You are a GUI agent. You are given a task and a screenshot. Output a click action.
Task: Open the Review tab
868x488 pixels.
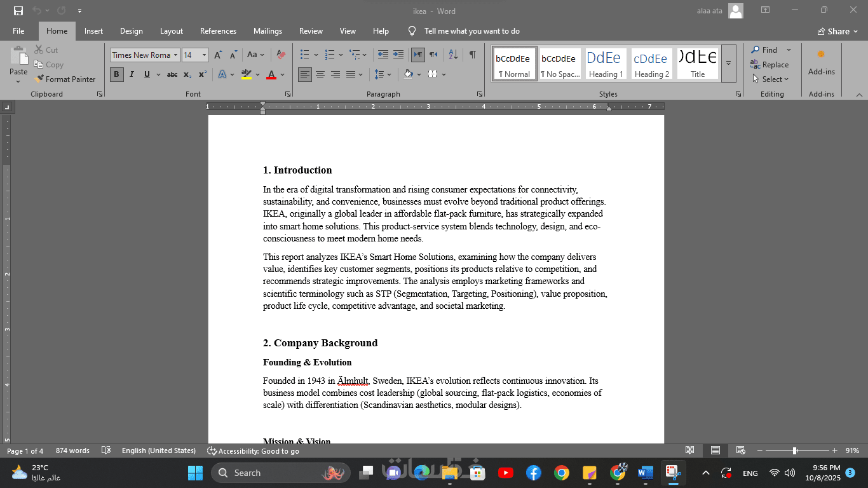pos(311,31)
